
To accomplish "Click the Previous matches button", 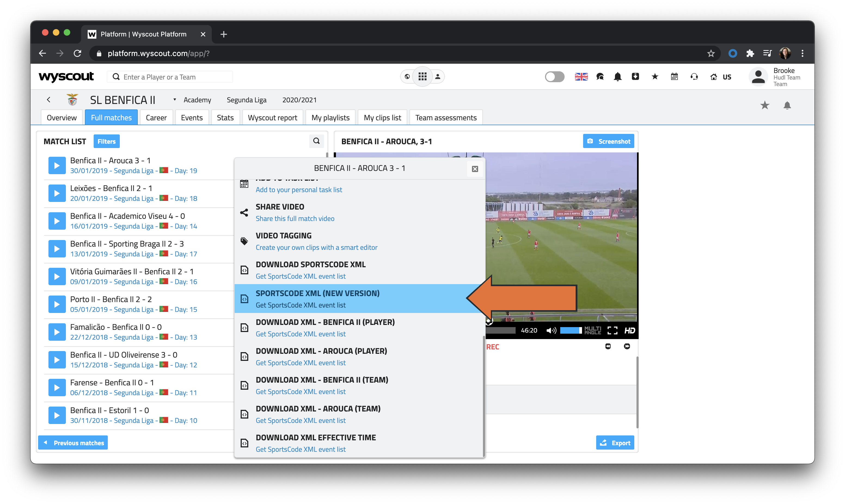I will [73, 442].
